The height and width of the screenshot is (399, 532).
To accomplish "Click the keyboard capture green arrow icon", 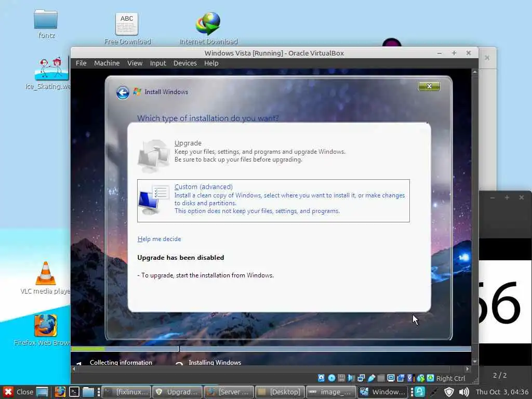I will [430, 378].
